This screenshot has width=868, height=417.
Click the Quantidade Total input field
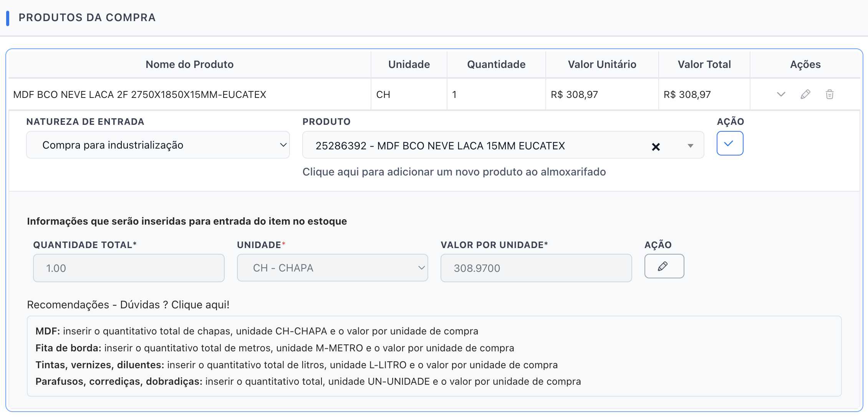[x=129, y=268]
